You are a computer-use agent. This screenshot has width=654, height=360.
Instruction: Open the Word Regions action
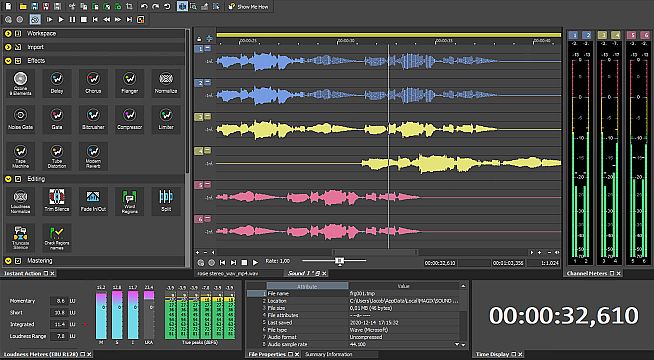coord(129,201)
